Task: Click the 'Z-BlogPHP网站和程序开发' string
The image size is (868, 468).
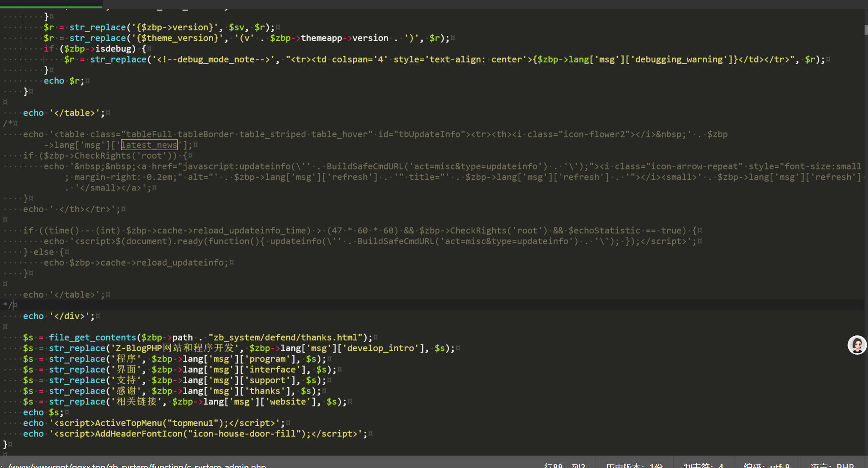Action: click(175, 348)
